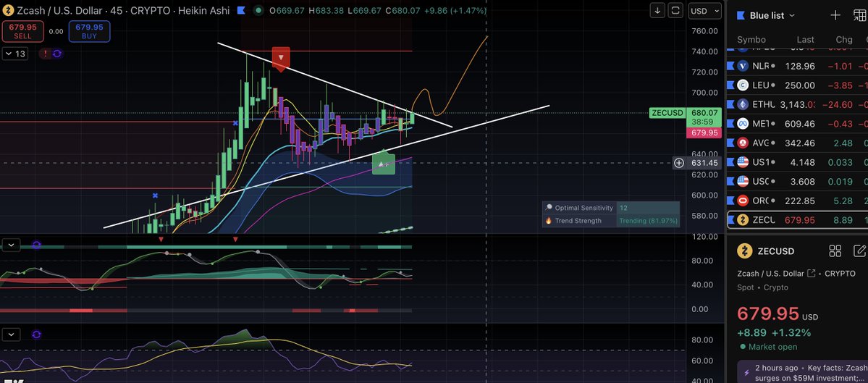Click the download arrow icon above price scale

click(657, 11)
